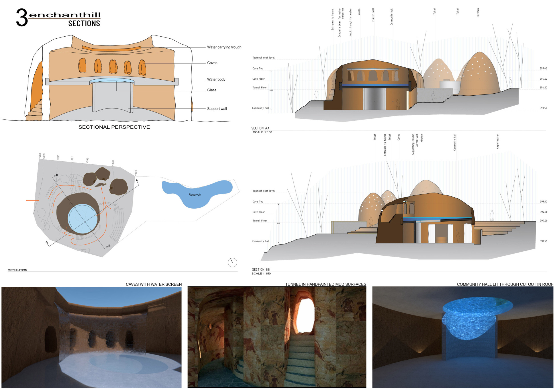Click the 'SECTIONAL PERSPECTIVE' caption
The width and height of the screenshot is (555, 392).
pyautogui.click(x=114, y=127)
